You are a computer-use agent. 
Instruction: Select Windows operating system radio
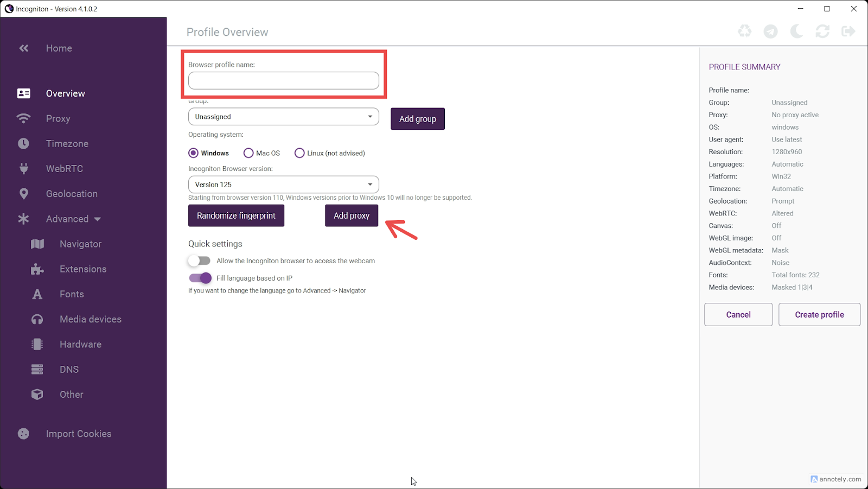tap(193, 153)
